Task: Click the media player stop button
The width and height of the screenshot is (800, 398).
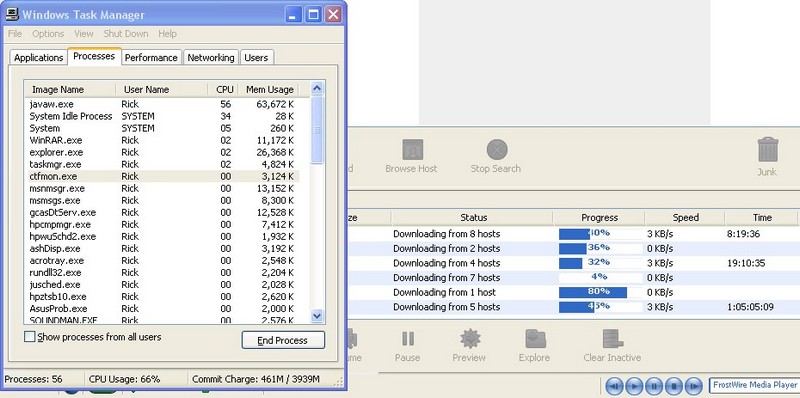Action: click(674, 386)
